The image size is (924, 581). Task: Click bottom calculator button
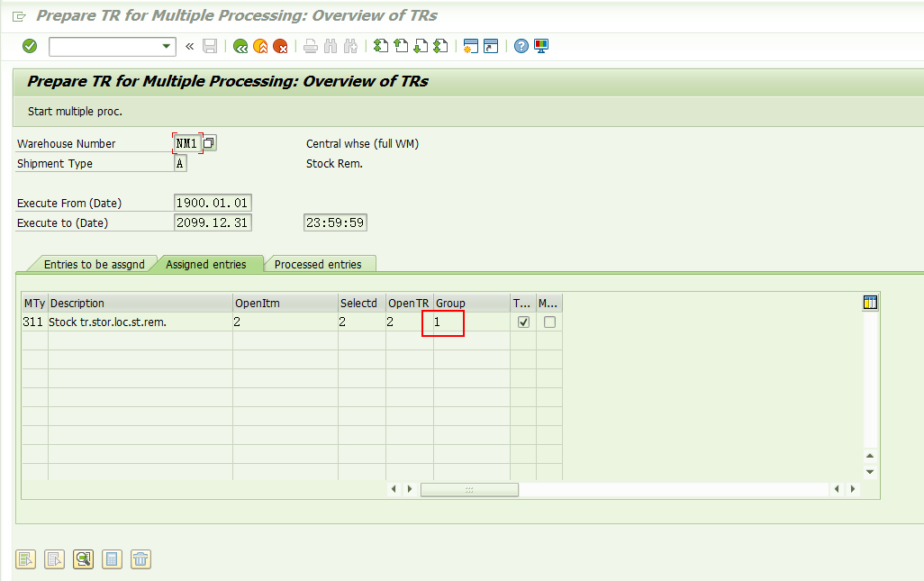pos(112,559)
